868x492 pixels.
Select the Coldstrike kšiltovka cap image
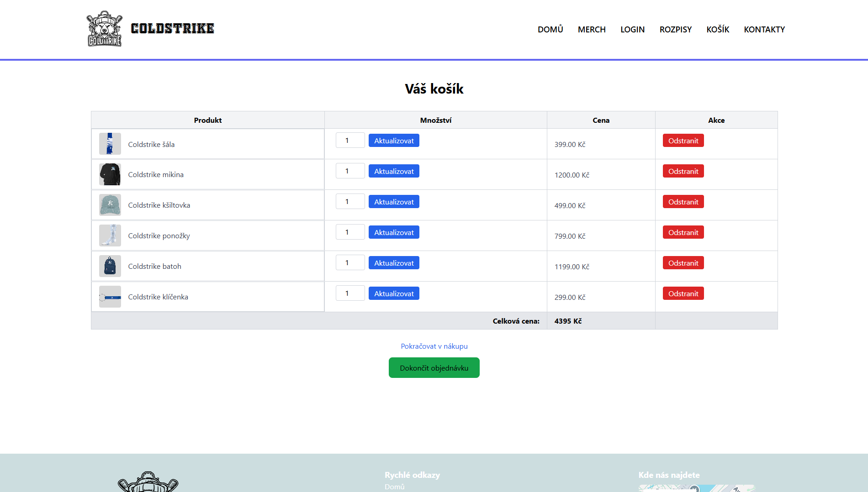110,205
